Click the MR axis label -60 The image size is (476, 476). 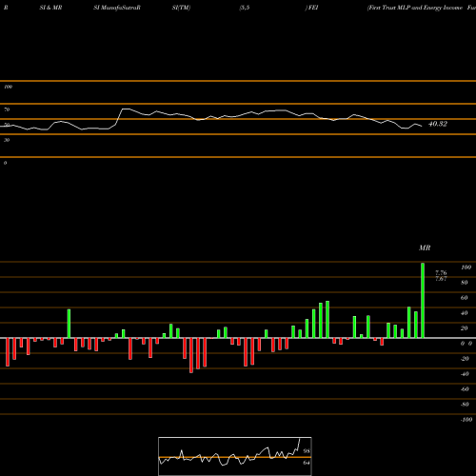click(x=465, y=389)
